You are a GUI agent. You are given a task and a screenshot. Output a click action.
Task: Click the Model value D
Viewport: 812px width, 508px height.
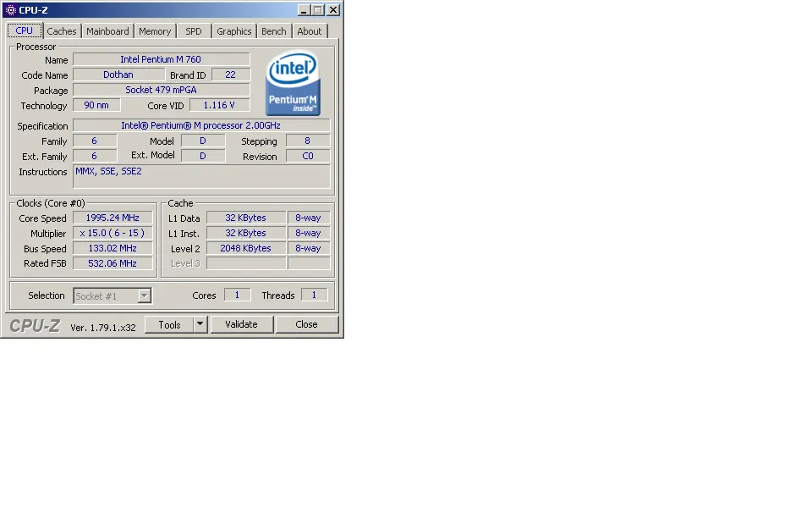point(203,141)
